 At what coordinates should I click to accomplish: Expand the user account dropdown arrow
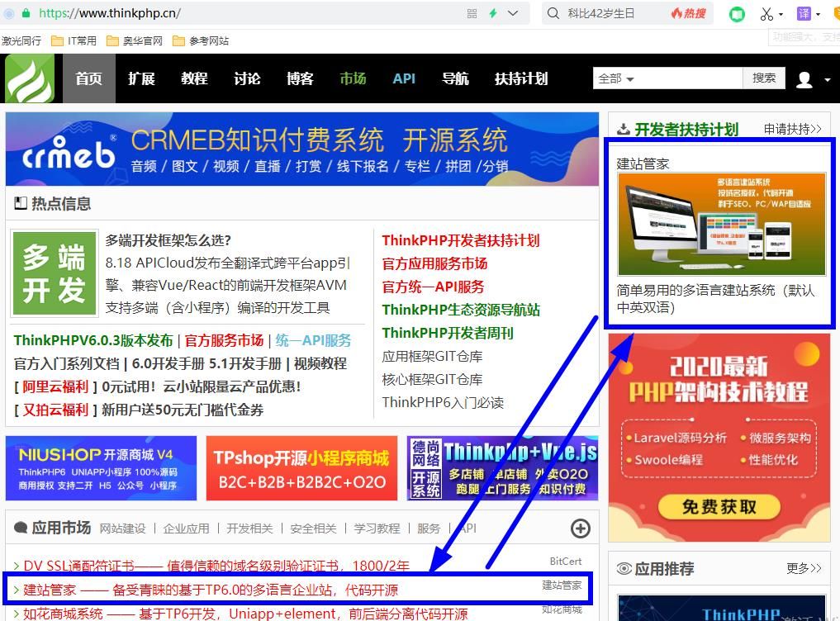coord(828,80)
